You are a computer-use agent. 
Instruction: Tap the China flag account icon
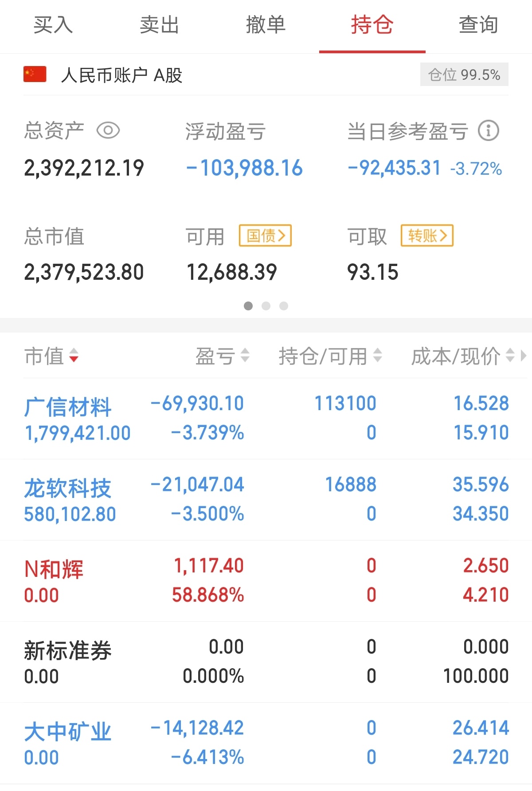tap(35, 74)
